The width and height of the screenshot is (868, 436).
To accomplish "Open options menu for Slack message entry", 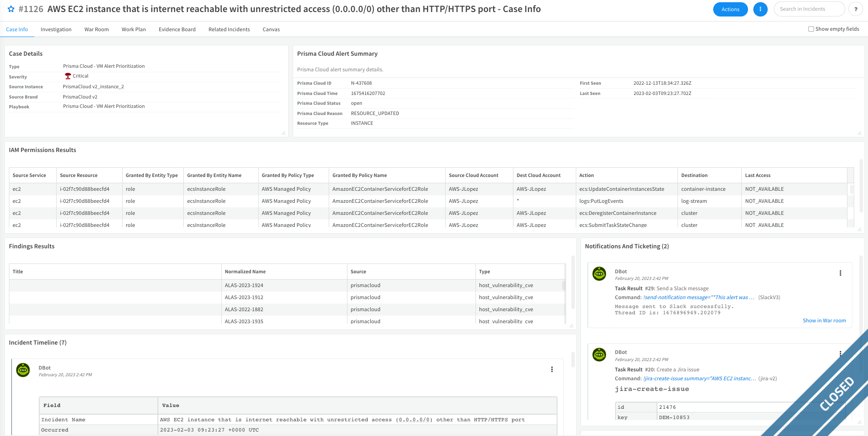I will pyautogui.click(x=840, y=273).
